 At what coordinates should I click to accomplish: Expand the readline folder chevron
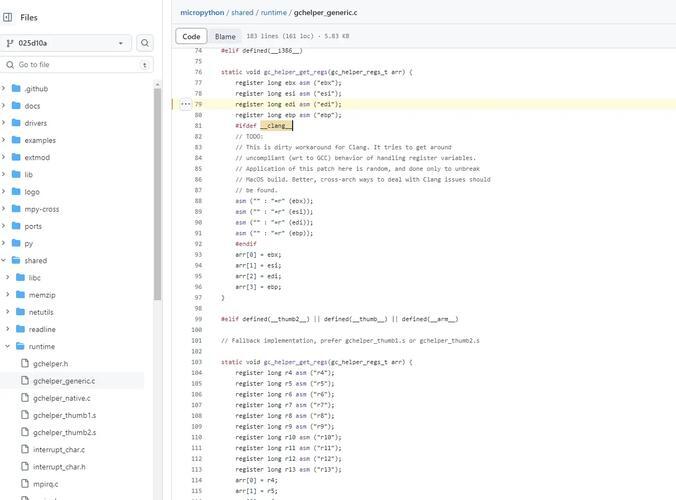(8, 329)
